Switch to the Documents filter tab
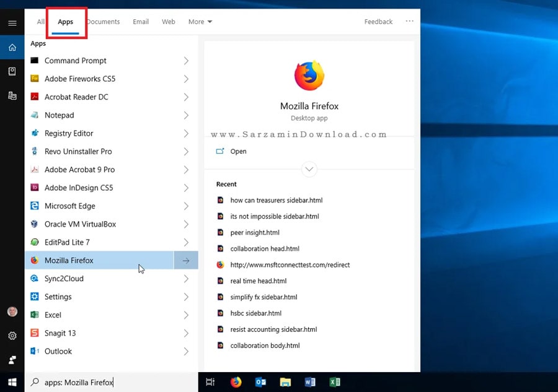The height and width of the screenshot is (392, 558). point(103,22)
